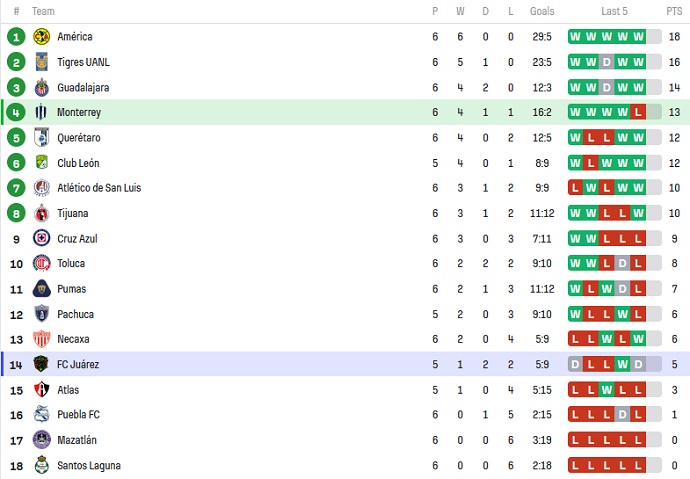Click the Last 5 column header
Image resolution: width=690 pixels, height=479 pixels.
[614, 11]
